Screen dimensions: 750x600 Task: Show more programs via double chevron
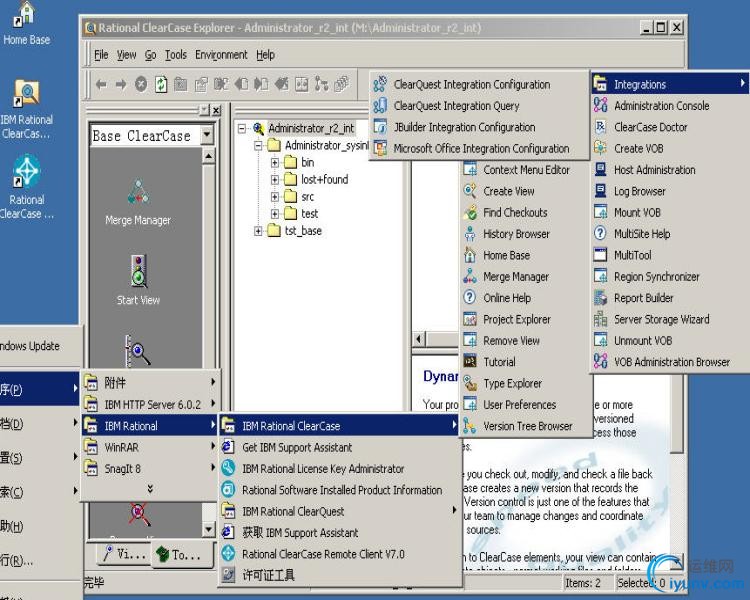[x=150, y=489]
